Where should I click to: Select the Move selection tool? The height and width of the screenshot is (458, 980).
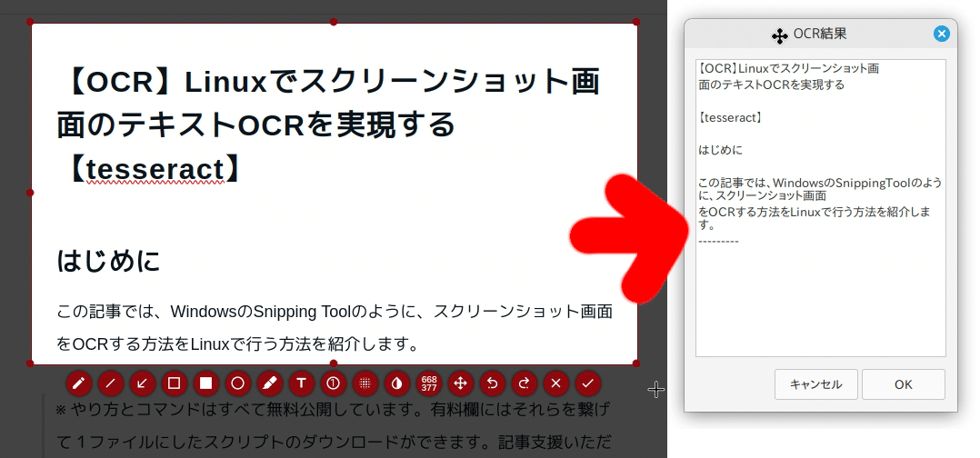click(461, 383)
